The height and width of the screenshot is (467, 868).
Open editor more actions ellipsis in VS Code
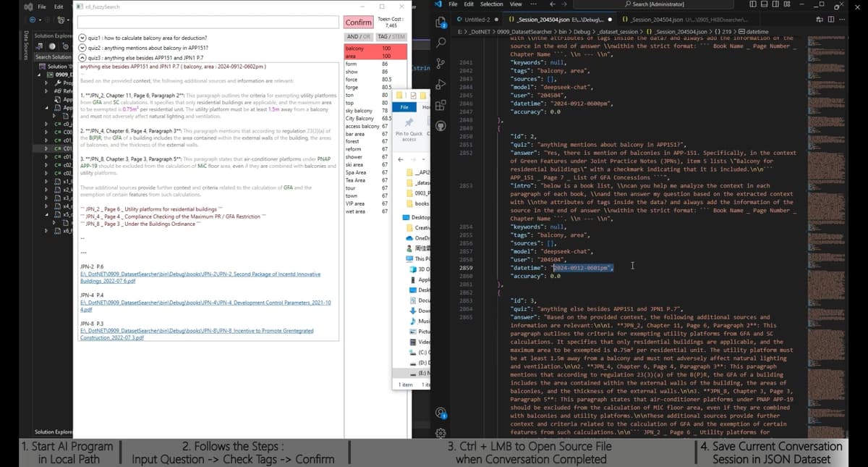pyautogui.click(x=842, y=20)
